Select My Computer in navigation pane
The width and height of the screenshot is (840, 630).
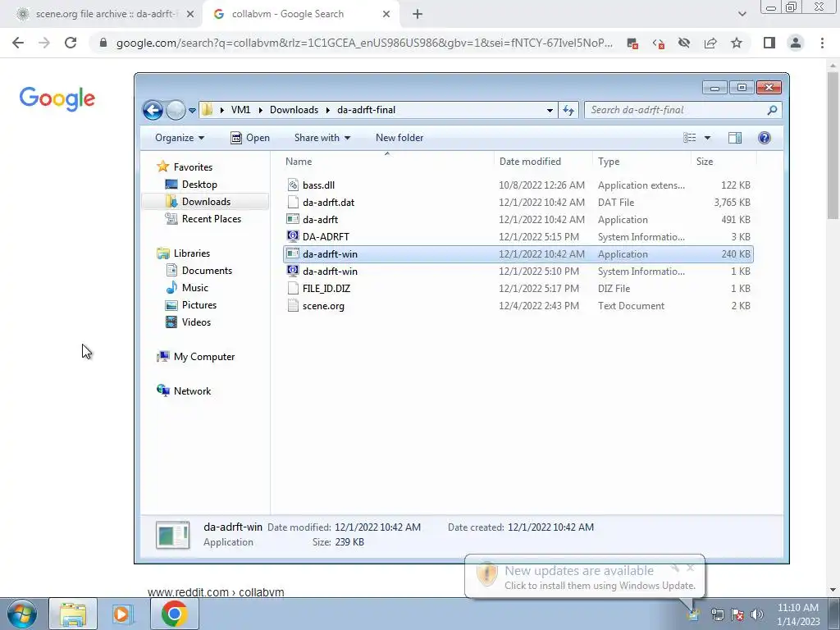[x=195, y=357]
